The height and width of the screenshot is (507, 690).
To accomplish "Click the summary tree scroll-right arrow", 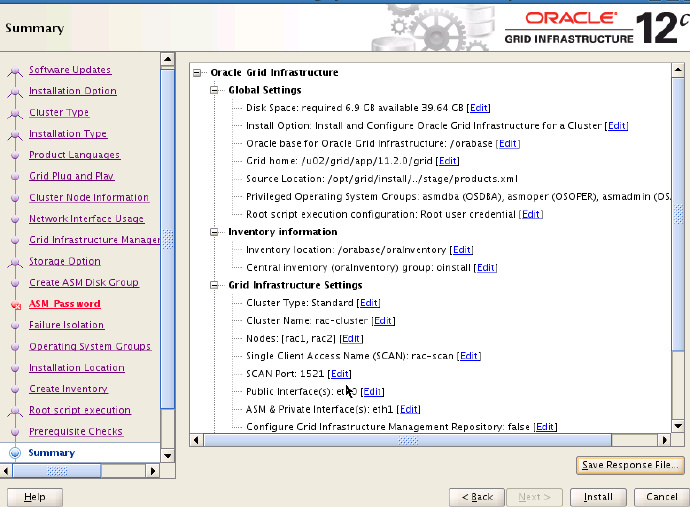I will point(664,440).
